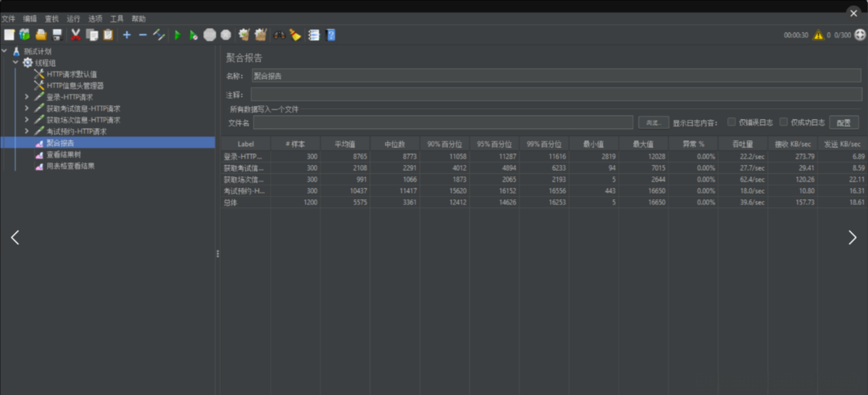Sort table by the 最小值 column header
Screen dimensions: 868x395
[594, 143]
